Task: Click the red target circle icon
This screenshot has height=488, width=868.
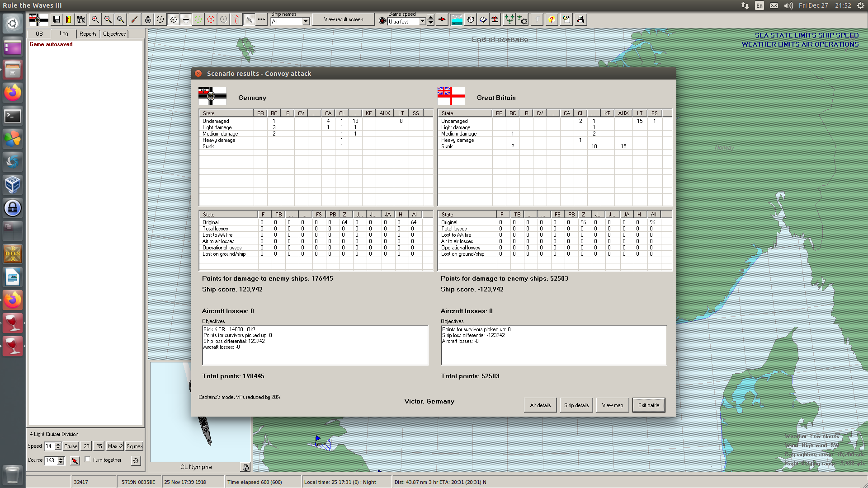Action: tap(211, 19)
